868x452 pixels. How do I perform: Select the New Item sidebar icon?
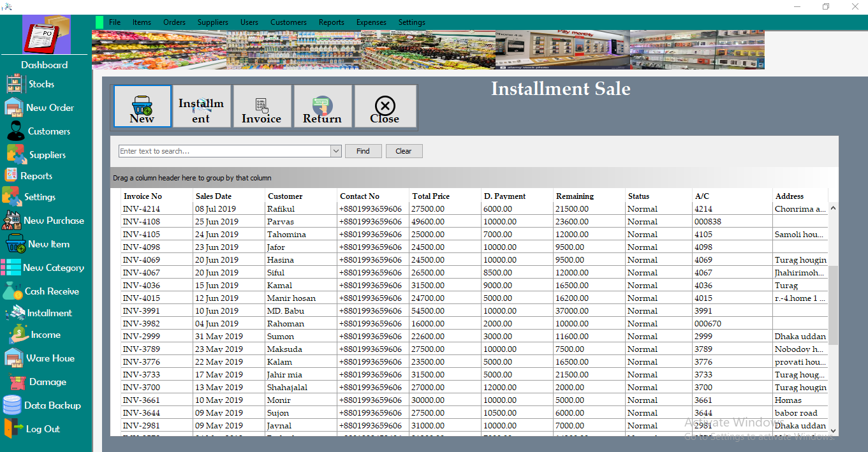pyautogui.click(x=45, y=244)
